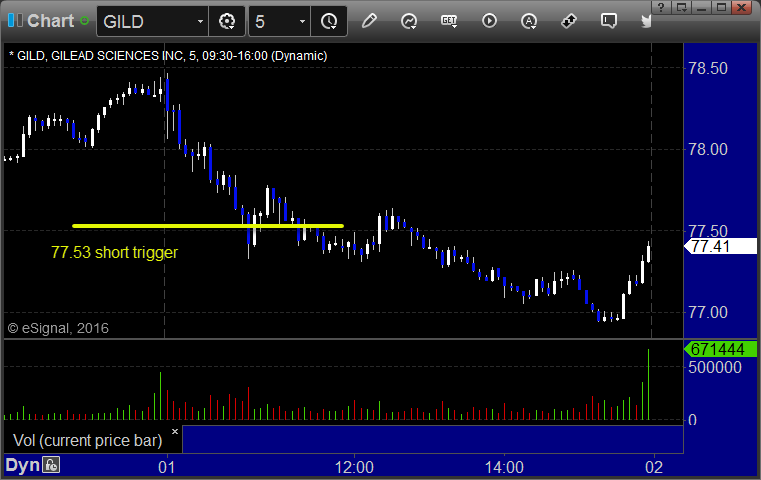Click the 02 date label on time axis

[x=654, y=467]
